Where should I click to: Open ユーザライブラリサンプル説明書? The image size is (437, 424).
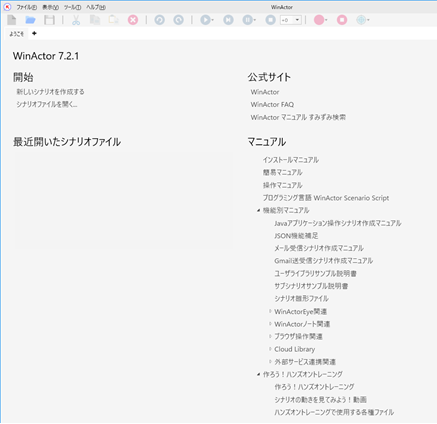click(x=315, y=273)
